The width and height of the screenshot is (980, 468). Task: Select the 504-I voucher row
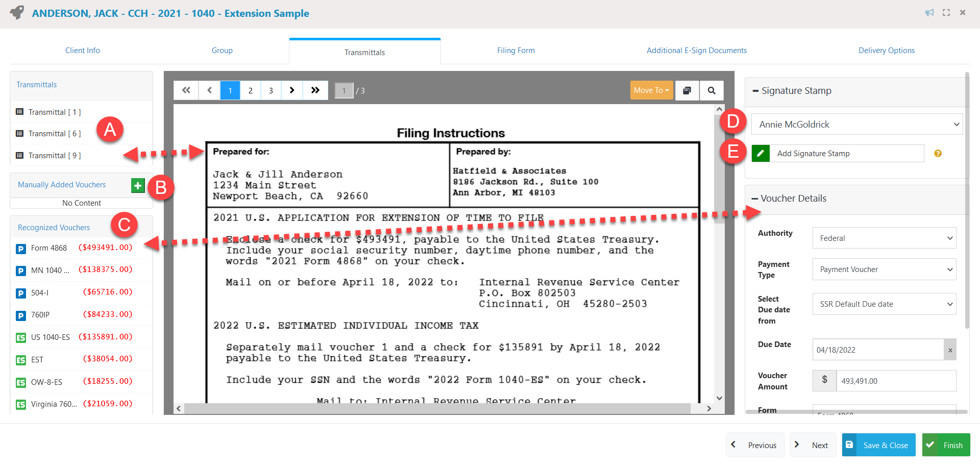pos(82,293)
